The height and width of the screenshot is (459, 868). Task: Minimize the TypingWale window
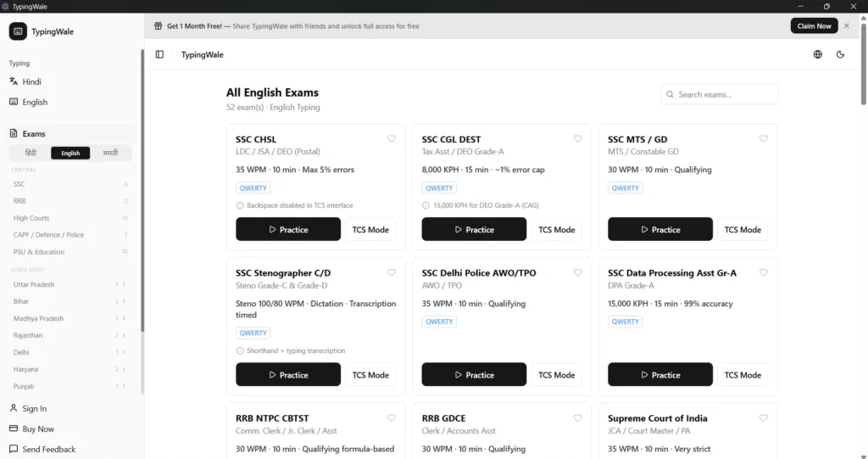(800, 6)
